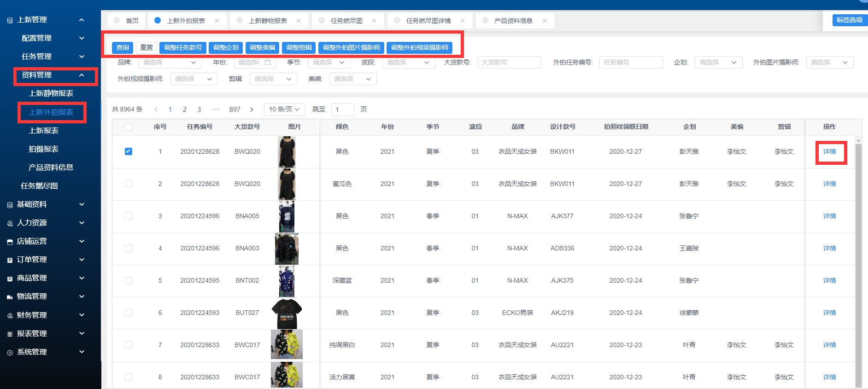Screen dimensions: 868x389
Task: Close the 上新外拍报表 tab
Action: click(217, 21)
